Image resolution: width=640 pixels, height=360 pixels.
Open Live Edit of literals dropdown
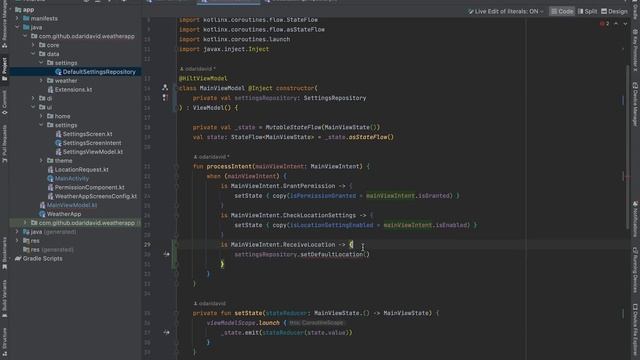[506, 11]
